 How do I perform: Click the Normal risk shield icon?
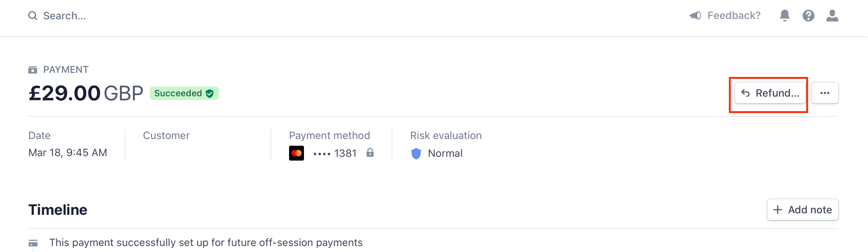(x=416, y=153)
